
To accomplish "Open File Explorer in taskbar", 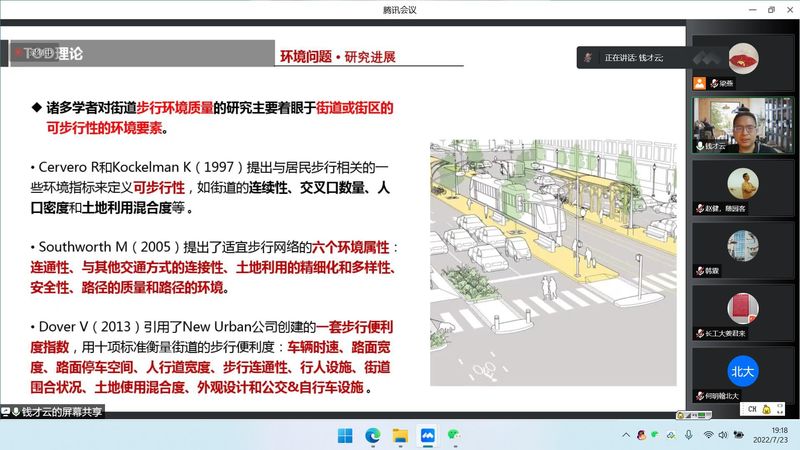I will coord(400,435).
